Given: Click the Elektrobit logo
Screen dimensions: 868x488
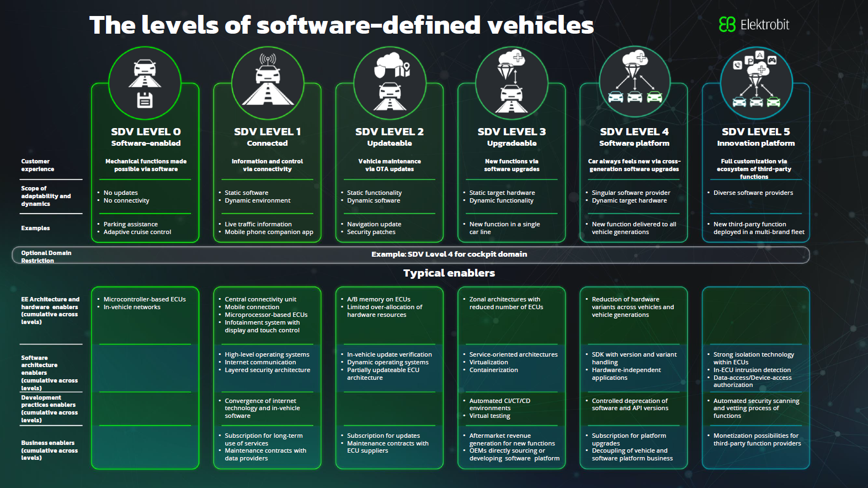Looking at the screenshot, I should [x=754, y=25].
